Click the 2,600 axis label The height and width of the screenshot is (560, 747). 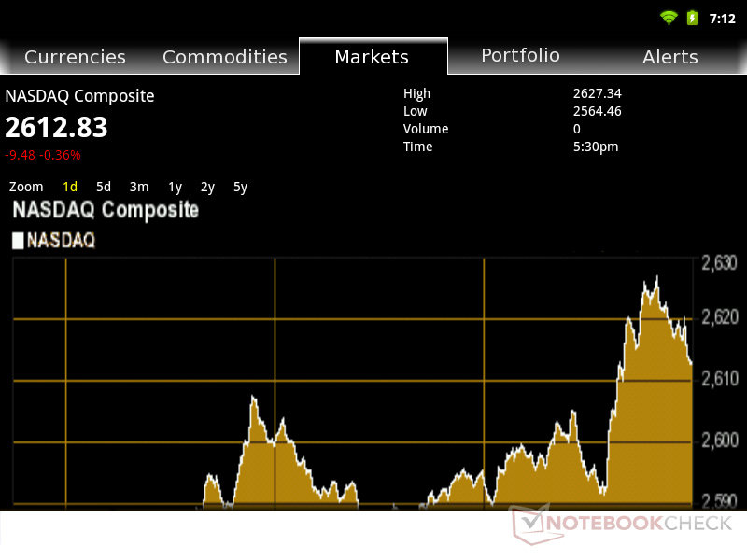[x=719, y=440]
